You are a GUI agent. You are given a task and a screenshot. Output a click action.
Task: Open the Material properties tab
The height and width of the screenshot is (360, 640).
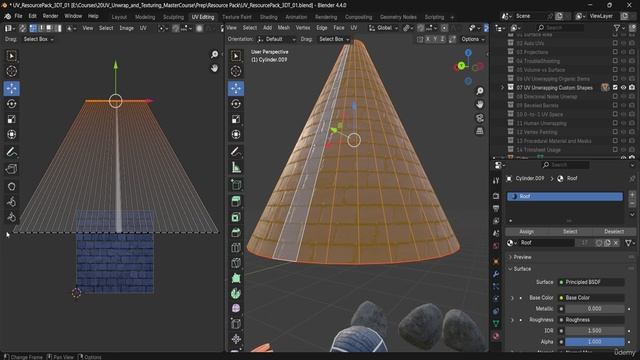tap(496, 336)
